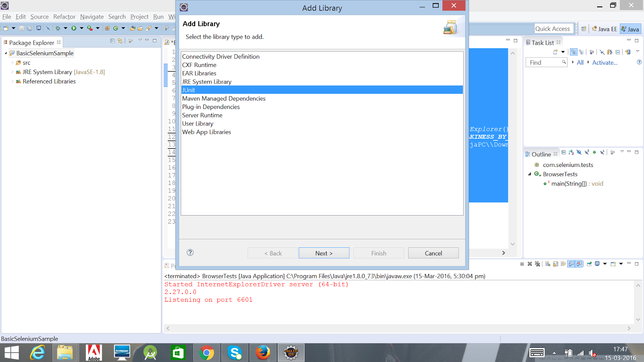644x362 pixels.
Task: Toggle Hide Local Types in Outline
Action: pos(602,152)
